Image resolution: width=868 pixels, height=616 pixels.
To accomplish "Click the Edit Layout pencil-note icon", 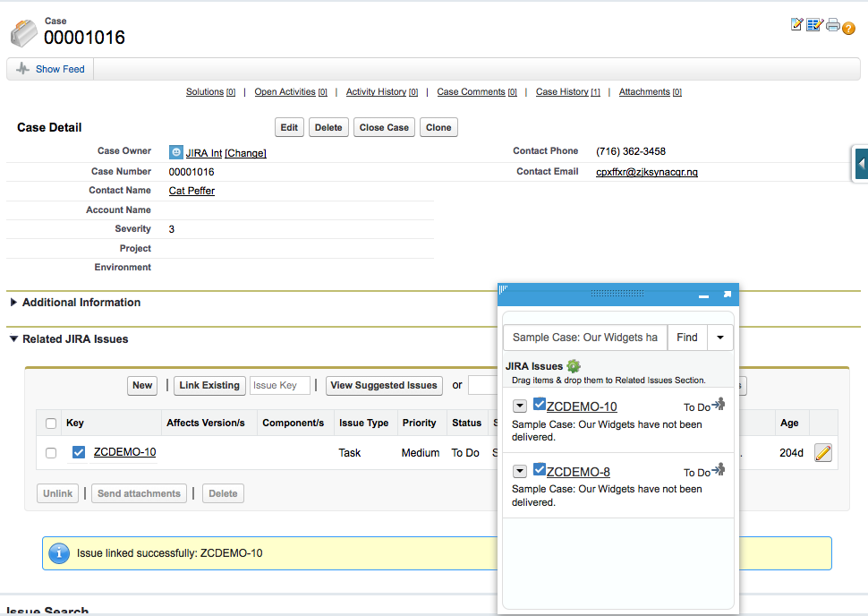I will pos(796,25).
